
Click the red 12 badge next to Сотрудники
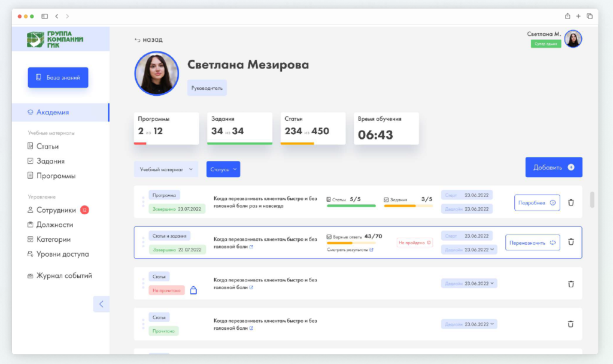click(84, 210)
